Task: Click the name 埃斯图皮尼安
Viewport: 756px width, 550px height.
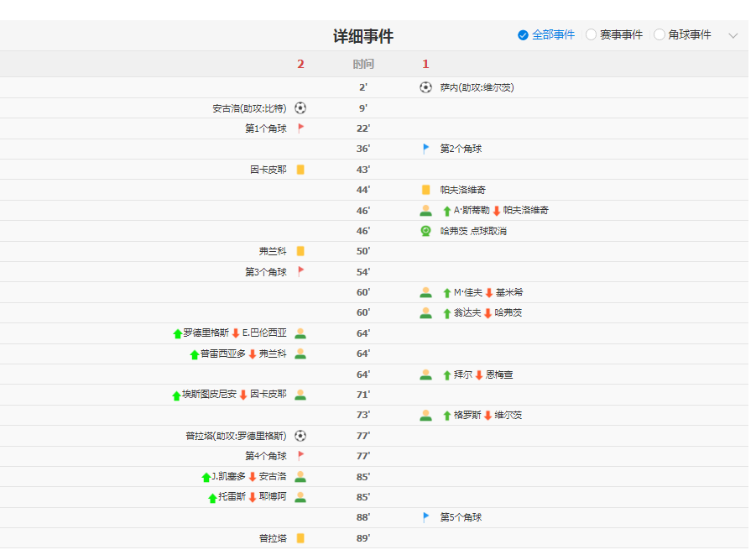Action: click(209, 394)
